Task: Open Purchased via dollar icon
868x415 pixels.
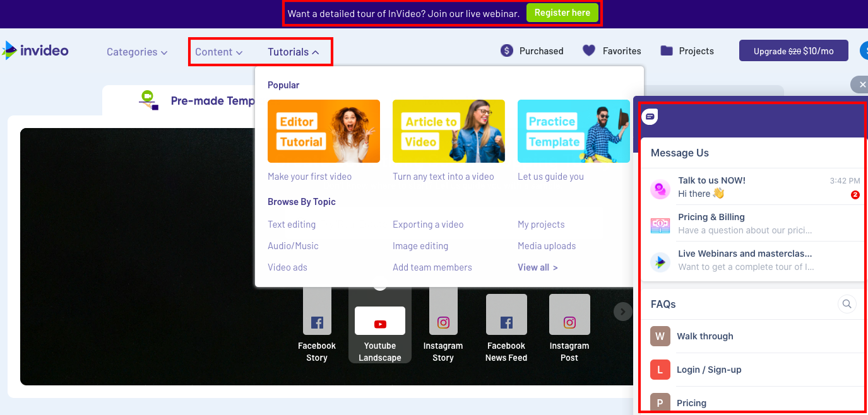Action: point(507,51)
